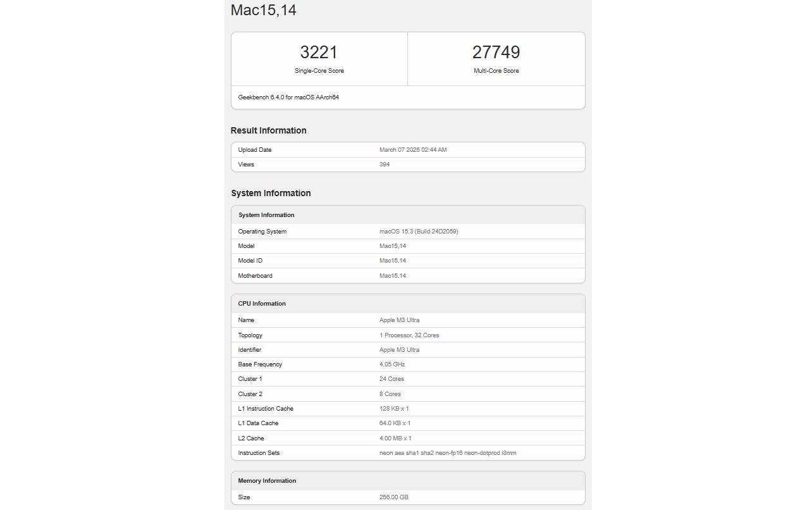Click the Motherboard label
Screen dimensions: 812x510
[255, 276]
